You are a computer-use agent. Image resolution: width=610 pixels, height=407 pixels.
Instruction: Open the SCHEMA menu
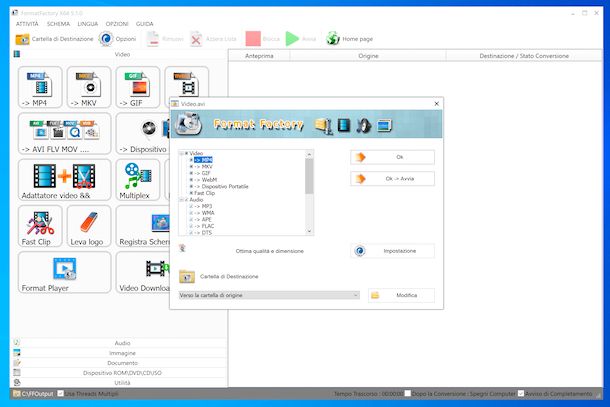point(58,24)
